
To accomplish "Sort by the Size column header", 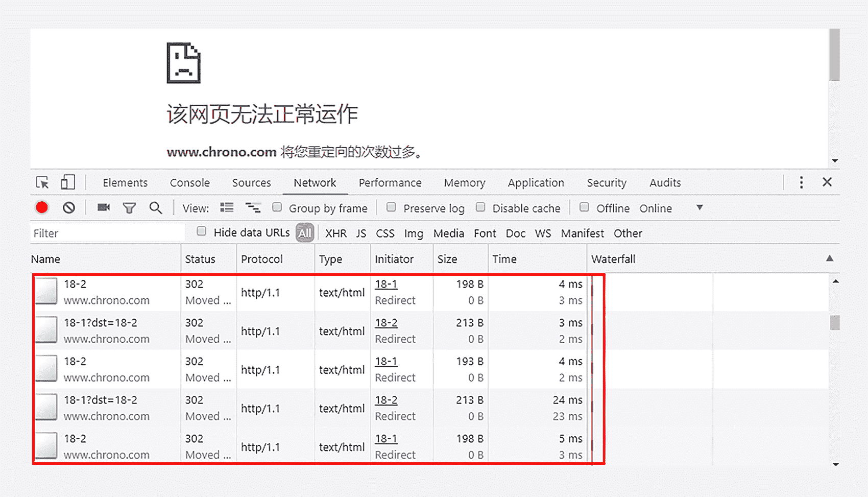I will 461,259.
